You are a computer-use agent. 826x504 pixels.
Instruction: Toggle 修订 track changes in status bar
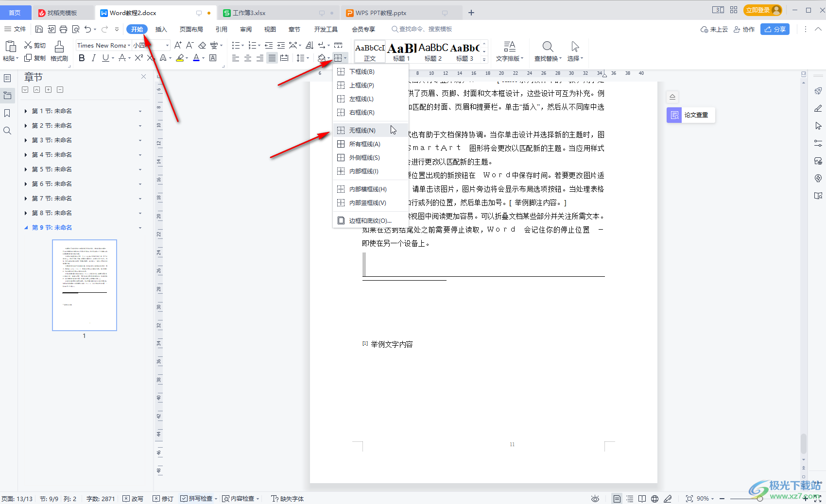point(163,499)
